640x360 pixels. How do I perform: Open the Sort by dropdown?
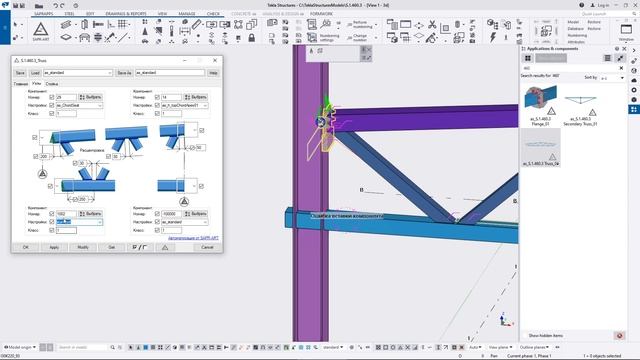tap(612, 78)
